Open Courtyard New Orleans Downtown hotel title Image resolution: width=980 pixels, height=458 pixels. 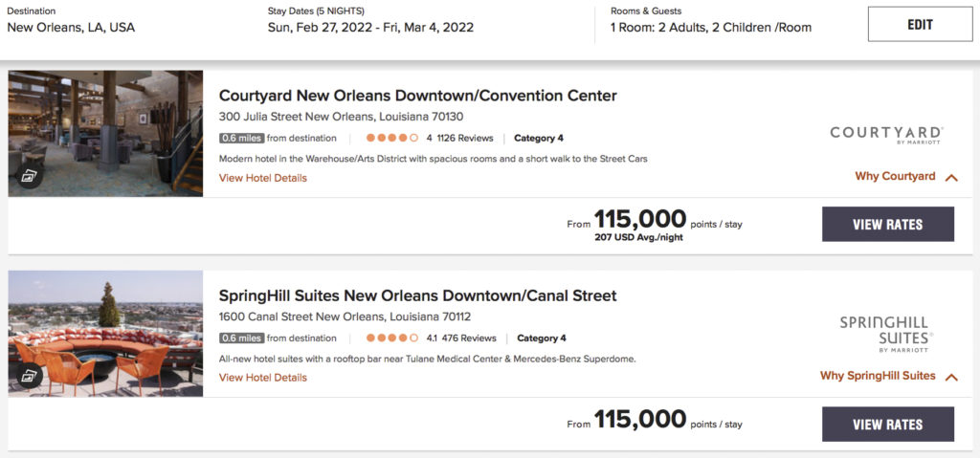tap(417, 96)
